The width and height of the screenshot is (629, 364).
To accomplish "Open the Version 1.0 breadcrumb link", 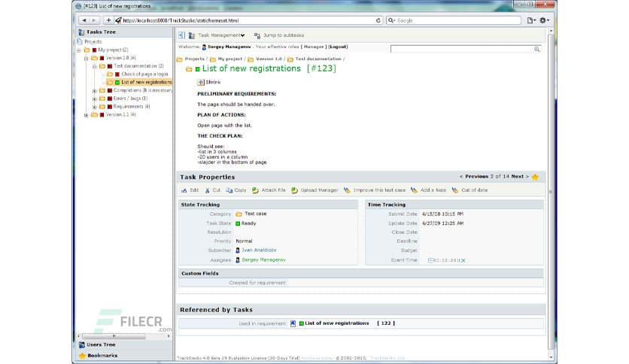I will [269, 59].
